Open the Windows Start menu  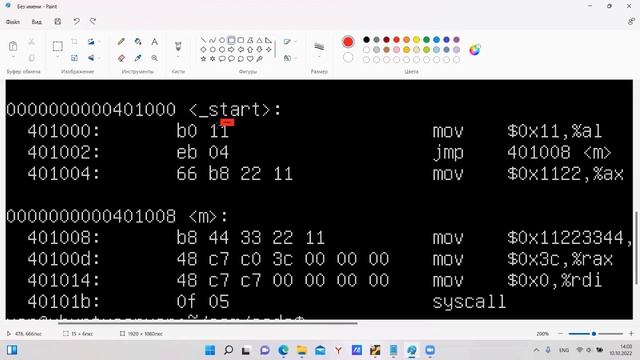tap(210, 350)
